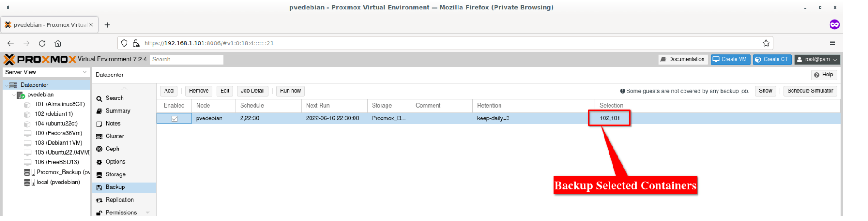This screenshot has height=221, width=868.
Task: Click the site security padlock icon
Action: pyautogui.click(x=136, y=43)
